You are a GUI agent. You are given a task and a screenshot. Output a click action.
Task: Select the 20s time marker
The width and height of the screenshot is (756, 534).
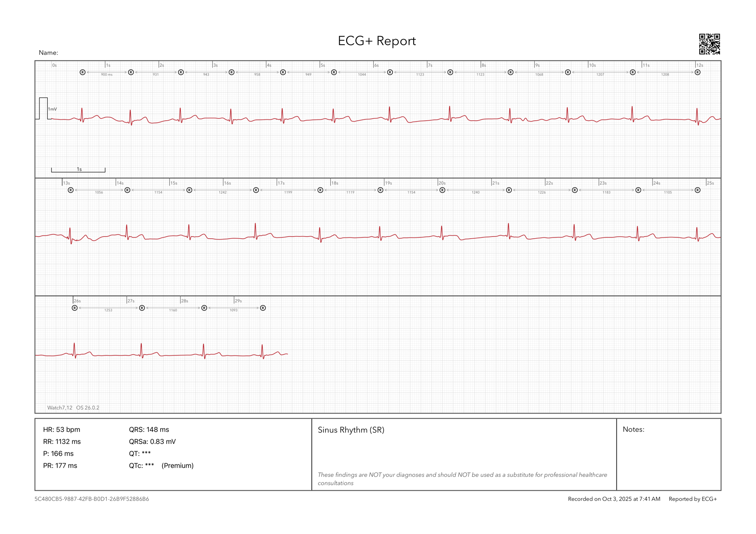point(442,183)
